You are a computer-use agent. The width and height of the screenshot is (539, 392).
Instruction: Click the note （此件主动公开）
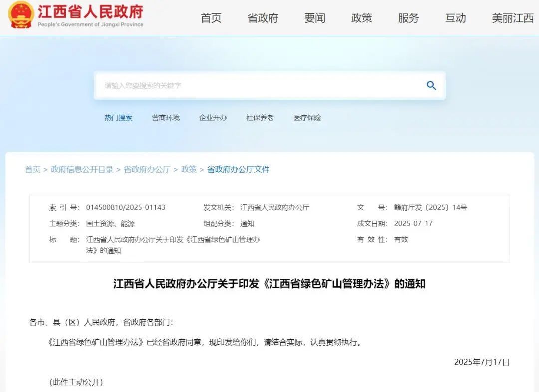pyautogui.click(x=76, y=382)
